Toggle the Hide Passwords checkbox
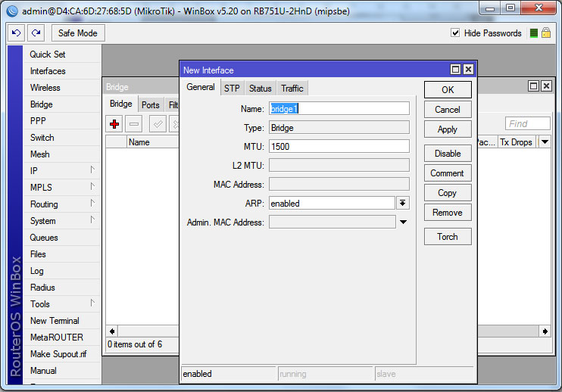 point(455,33)
